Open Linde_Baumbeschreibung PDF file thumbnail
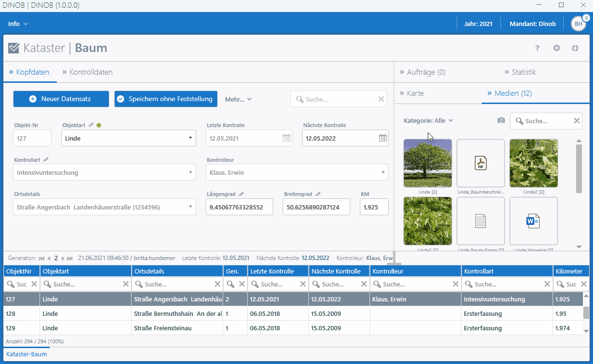This screenshot has height=364, width=593. click(x=481, y=163)
